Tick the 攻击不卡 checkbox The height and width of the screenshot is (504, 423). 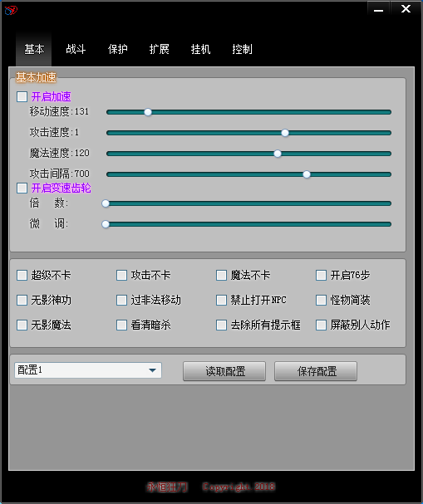click(x=121, y=275)
